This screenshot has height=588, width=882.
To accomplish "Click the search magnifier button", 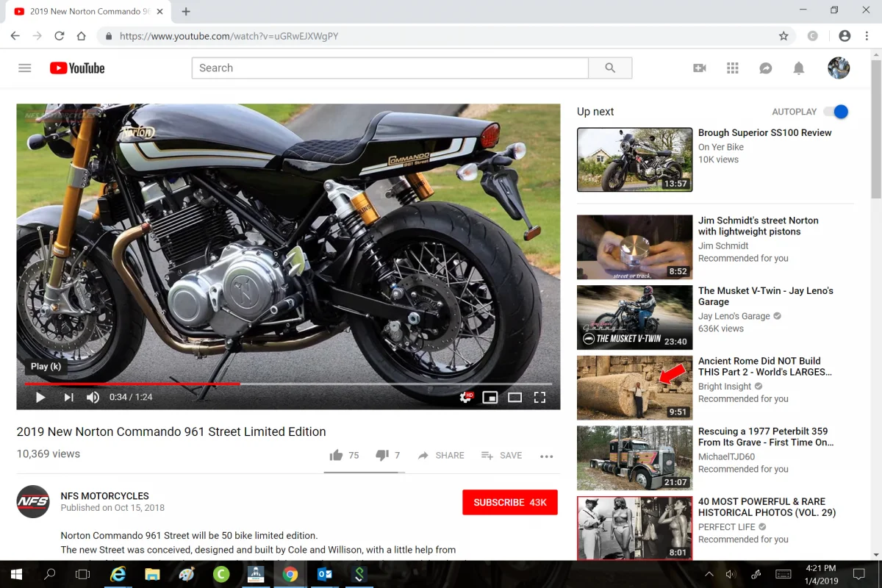I will (610, 68).
